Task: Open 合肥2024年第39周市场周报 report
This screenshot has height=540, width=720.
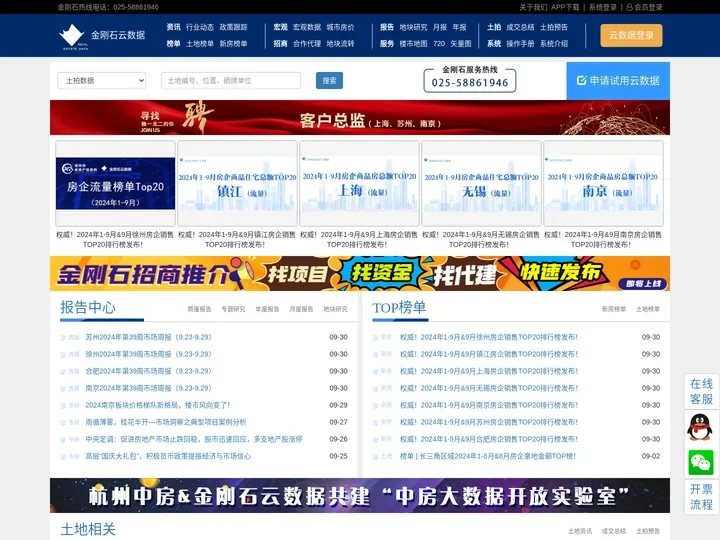Action: point(148,371)
